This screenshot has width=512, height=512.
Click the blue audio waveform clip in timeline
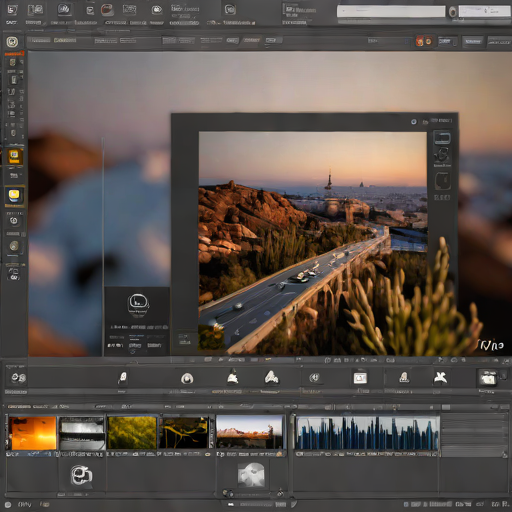(367, 433)
